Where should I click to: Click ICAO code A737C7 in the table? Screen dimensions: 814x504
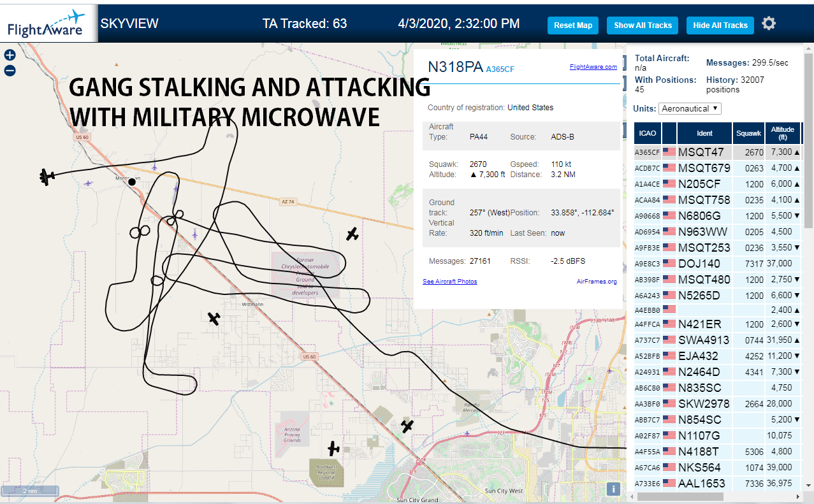[x=648, y=340]
